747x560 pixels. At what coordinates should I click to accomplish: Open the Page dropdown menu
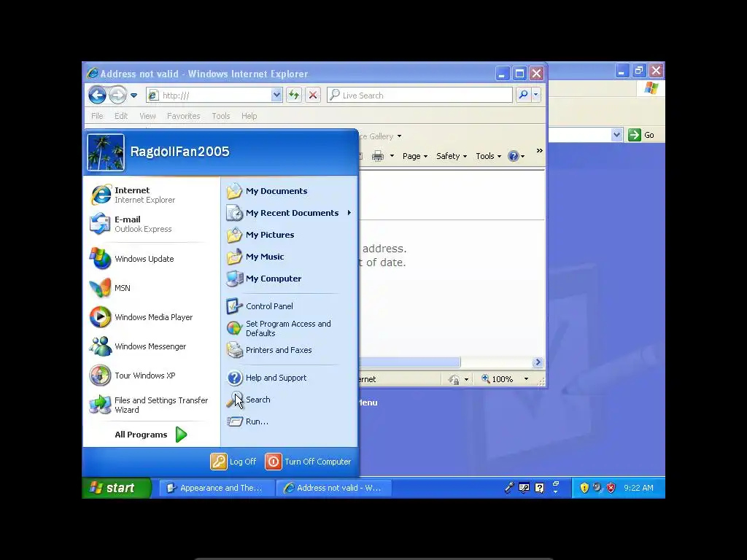(x=415, y=156)
